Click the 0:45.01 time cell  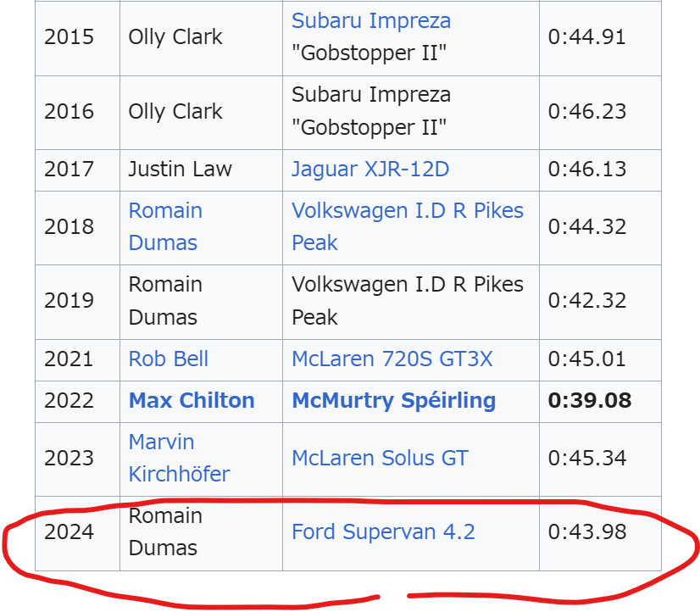[x=586, y=359]
